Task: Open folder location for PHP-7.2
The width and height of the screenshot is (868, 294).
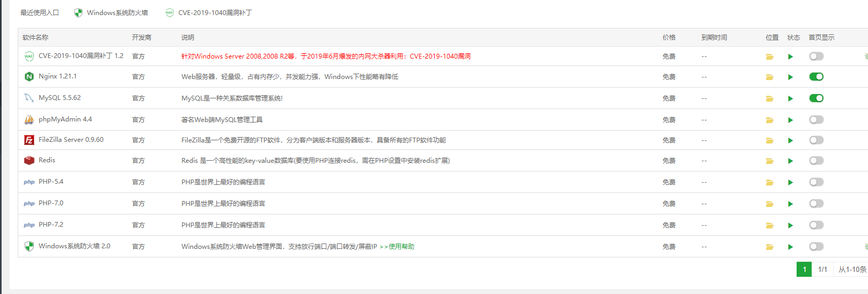Action: [769, 225]
